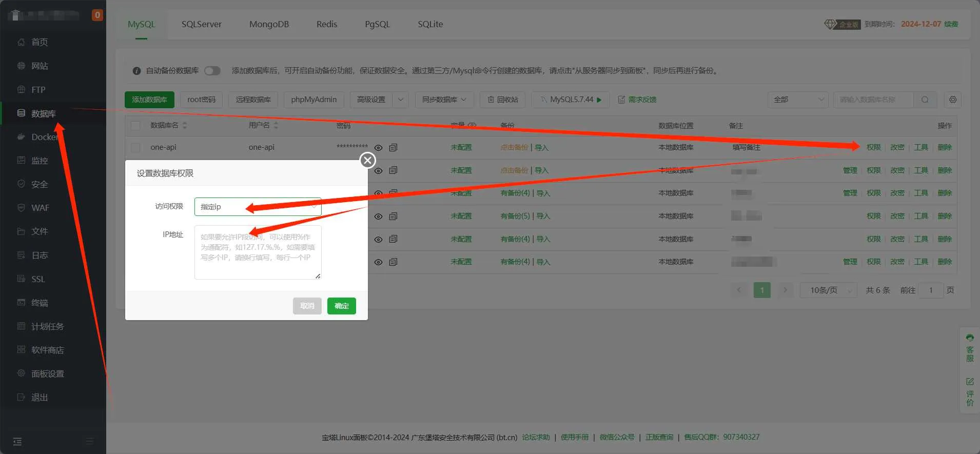Check the one-api row checkbox
The height and width of the screenshot is (454, 980).
(135, 148)
